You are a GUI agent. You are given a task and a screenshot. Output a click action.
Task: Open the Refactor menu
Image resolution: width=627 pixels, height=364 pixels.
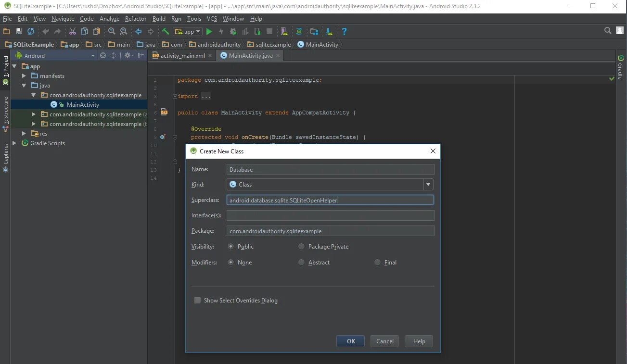pyautogui.click(x=136, y=19)
